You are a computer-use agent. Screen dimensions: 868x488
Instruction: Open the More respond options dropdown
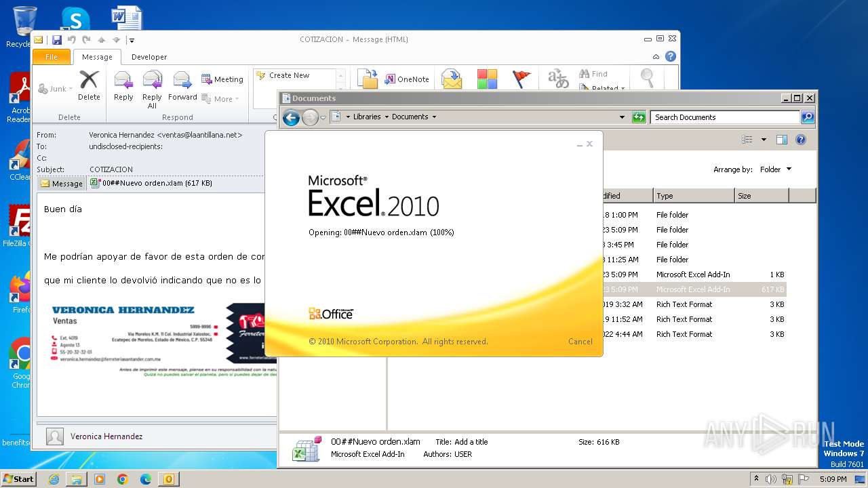click(x=221, y=99)
